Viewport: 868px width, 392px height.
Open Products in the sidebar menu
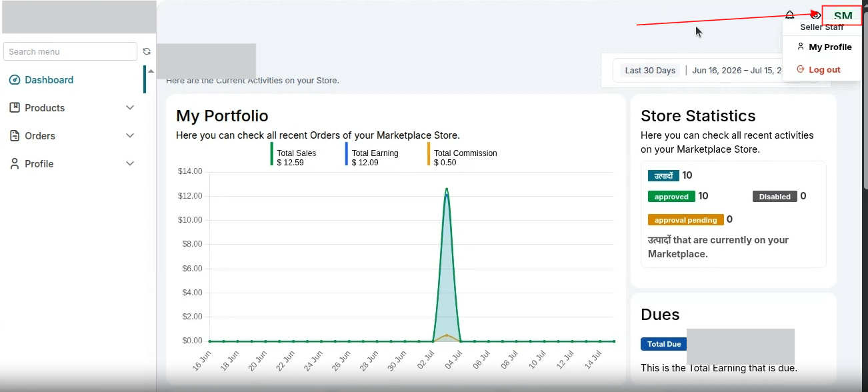tap(45, 108)
